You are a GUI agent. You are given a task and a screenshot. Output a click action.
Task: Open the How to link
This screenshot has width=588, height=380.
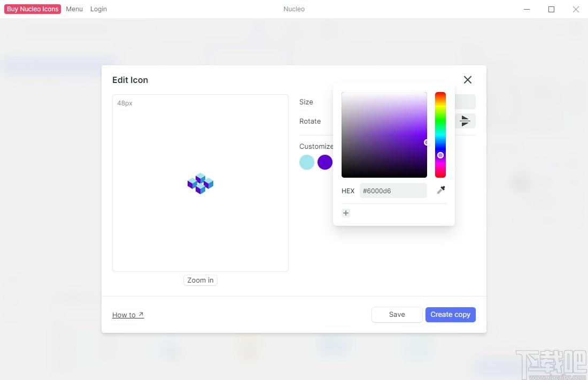point(128,315)
